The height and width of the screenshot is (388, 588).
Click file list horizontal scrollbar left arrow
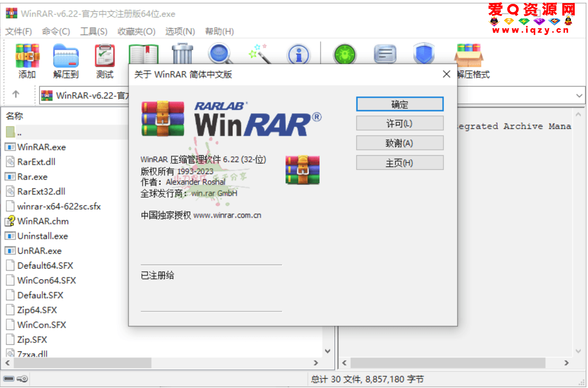click(x=7, y=363)
